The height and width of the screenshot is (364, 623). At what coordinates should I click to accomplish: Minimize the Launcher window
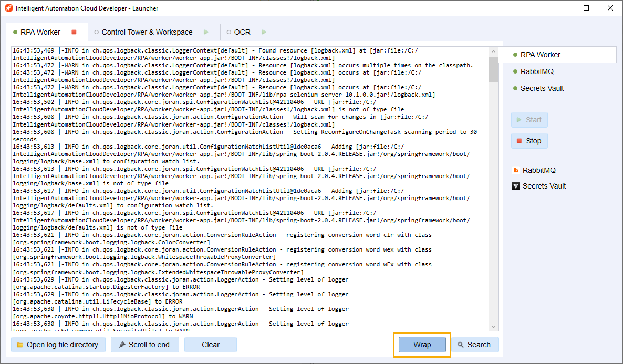(563, 8)
